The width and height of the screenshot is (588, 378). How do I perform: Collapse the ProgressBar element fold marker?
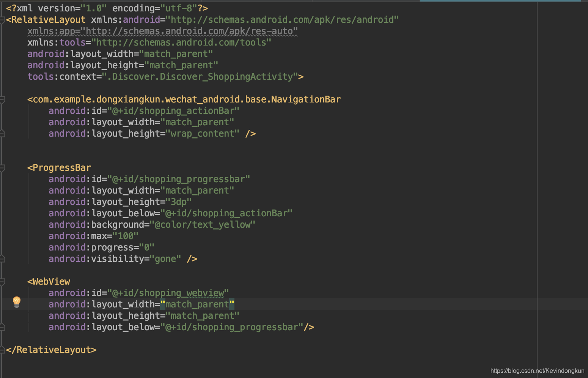tap(2, 168)
